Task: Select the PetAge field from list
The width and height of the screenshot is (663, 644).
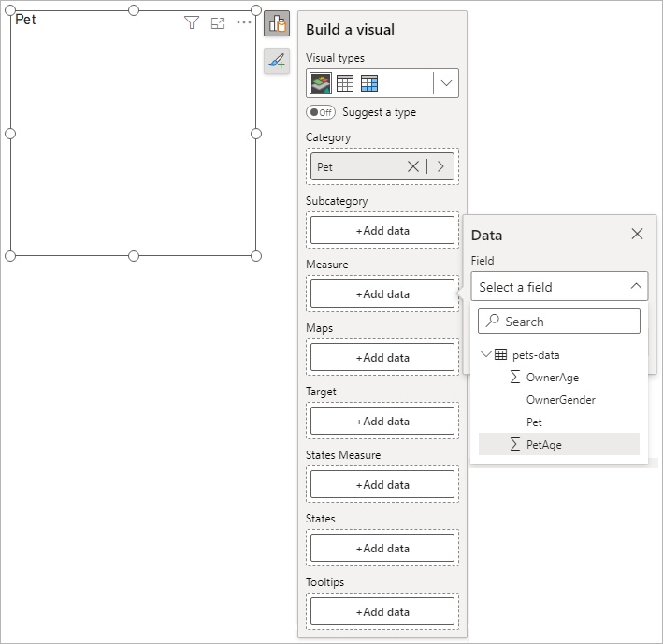Action: coord(544,445)
